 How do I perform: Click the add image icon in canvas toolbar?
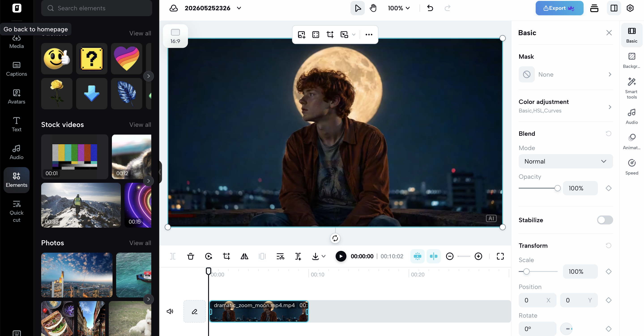tap(301, 34)
